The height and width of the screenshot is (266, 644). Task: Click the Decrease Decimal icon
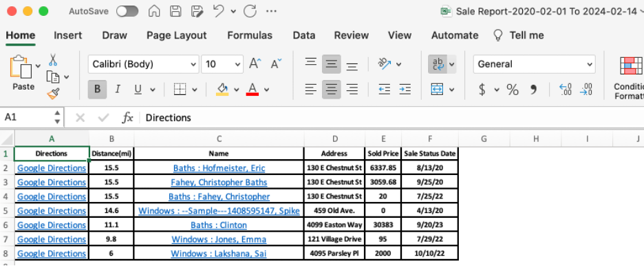(586, 89)
